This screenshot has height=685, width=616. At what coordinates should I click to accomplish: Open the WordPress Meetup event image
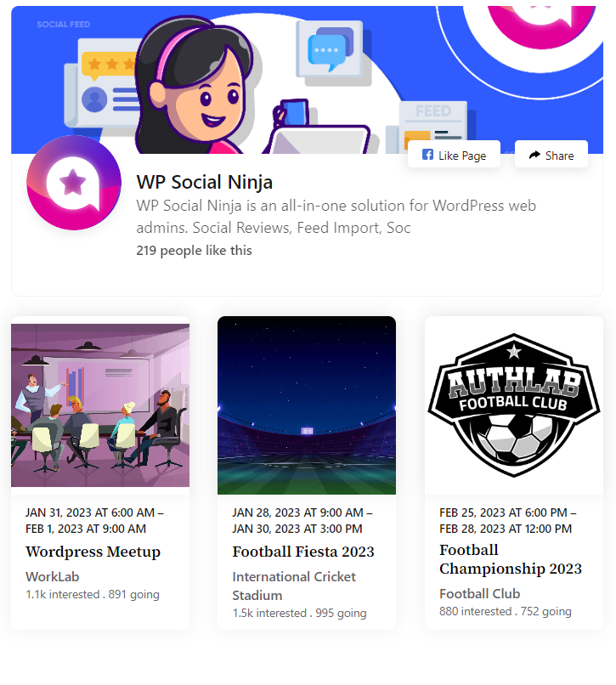[x=100, y=405]
